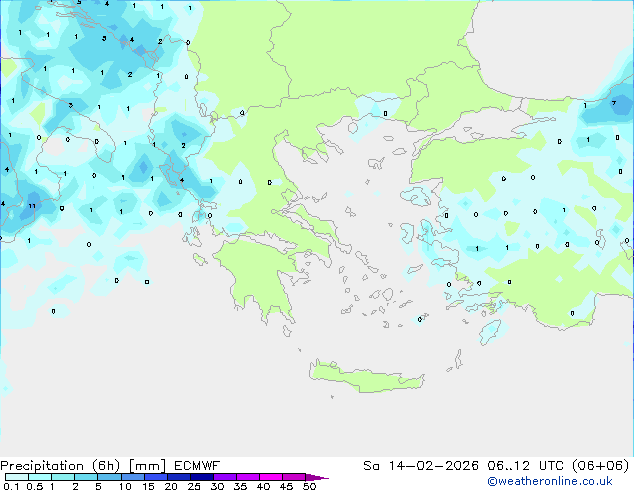Click the legend swatch between 0.5 and 1
The width and height of the screenshot is (634, 490).
click(x=40, y=477)
